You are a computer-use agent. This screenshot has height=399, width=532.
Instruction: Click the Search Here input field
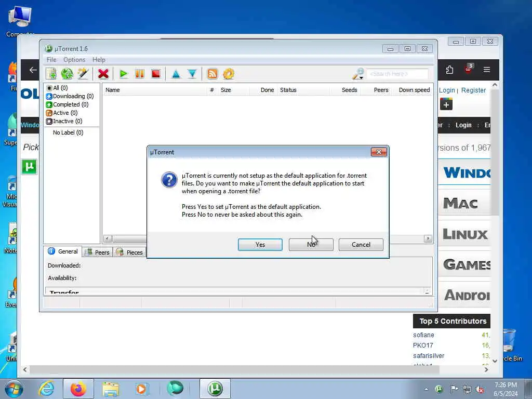[x=397, y=74]
